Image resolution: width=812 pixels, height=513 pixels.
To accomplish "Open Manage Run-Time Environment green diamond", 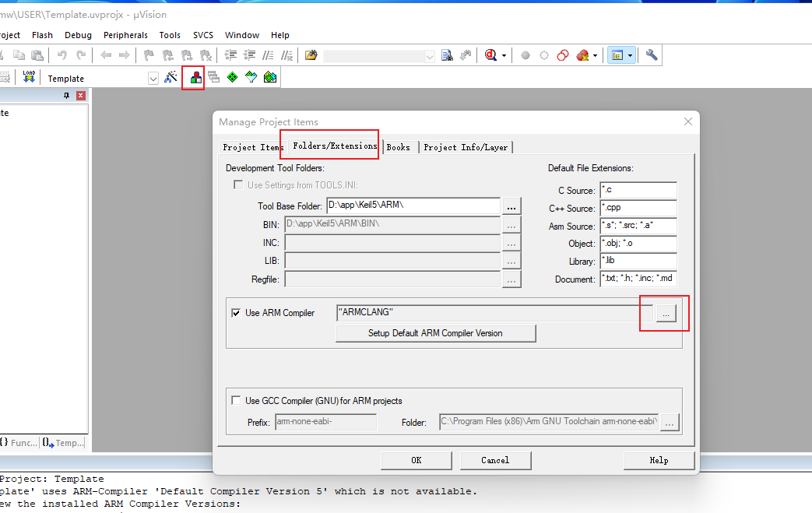I will pos(233,78).
